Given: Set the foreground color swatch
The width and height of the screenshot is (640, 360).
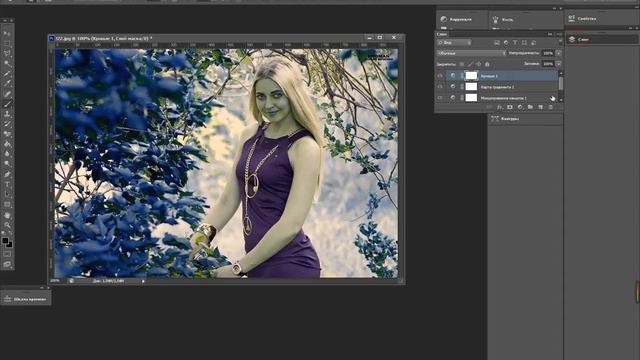Looking at the screenshot, I should (5, 240).
